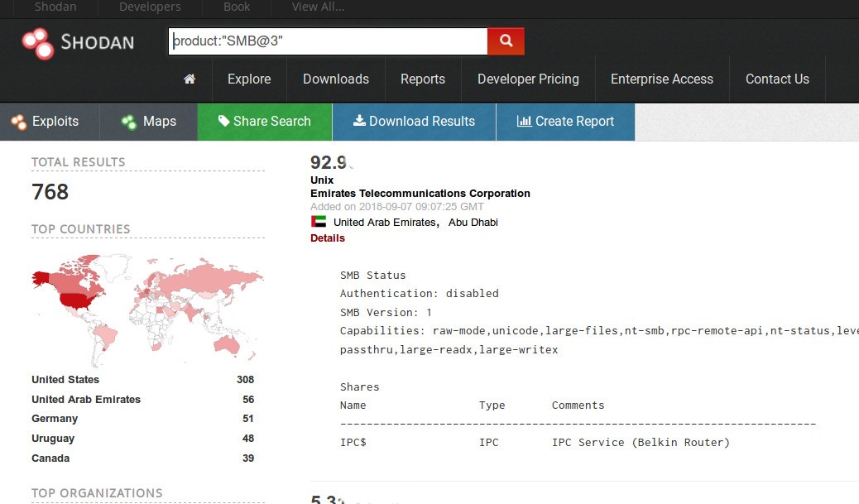Image resolution: width=859 pixels, height=504 pixels.
Task: Open the Developers top bar link
Action: (150, 7)
